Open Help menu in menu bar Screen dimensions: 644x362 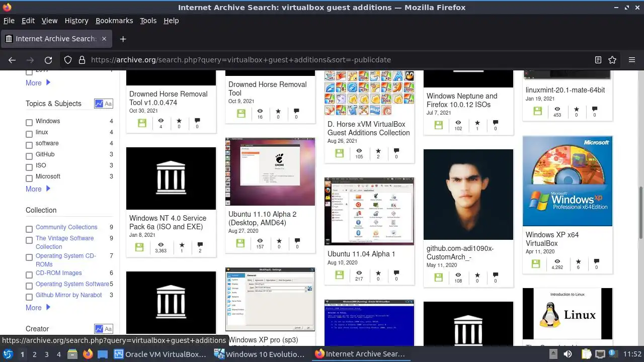171,21
